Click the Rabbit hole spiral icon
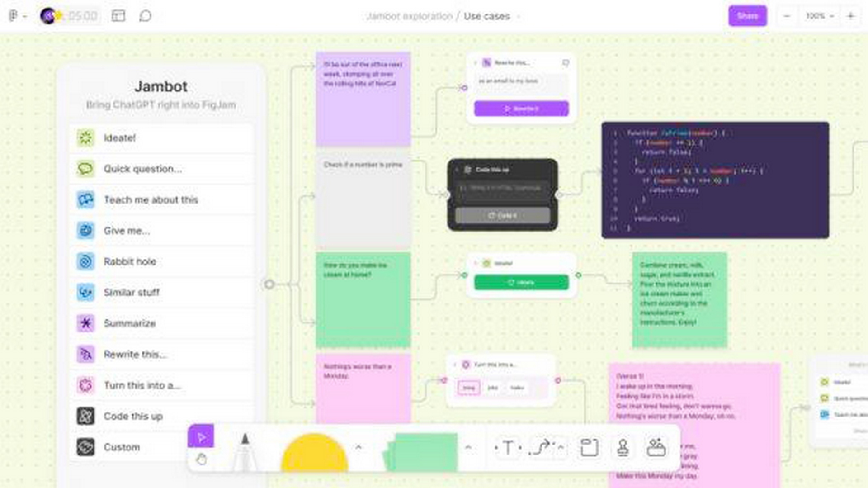 [x=85, y=261]
